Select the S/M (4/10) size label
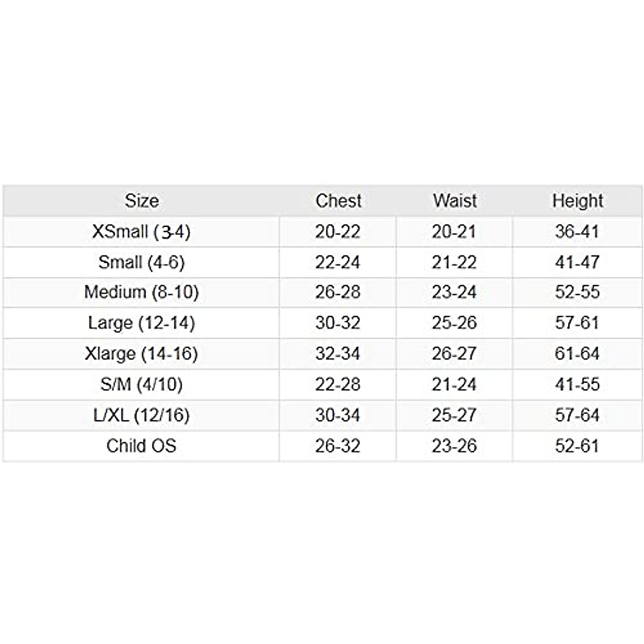This screenshot has width=644, height=644. [141, 384]
